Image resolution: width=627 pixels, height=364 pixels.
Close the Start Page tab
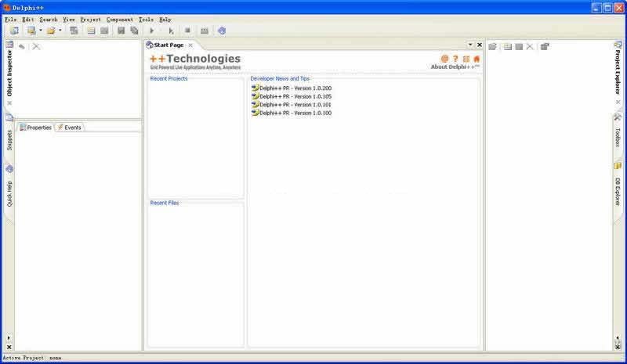tap(190, 45)
